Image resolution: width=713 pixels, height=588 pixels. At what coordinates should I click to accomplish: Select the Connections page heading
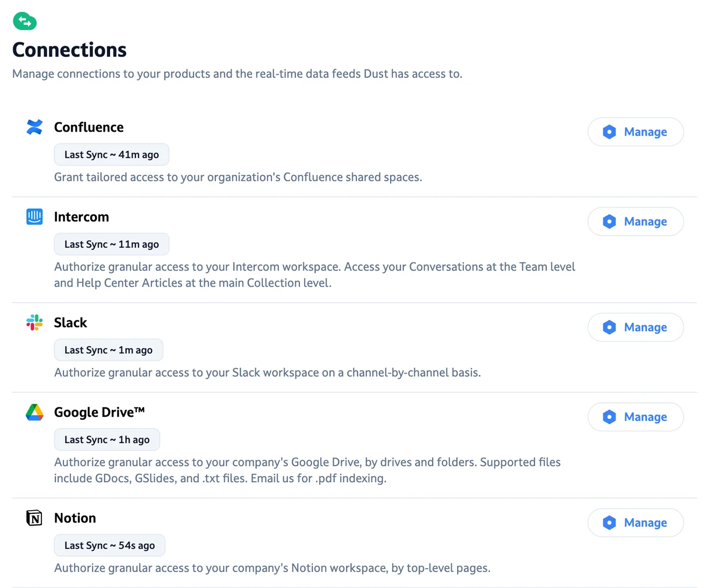click(x=69, y=50)
